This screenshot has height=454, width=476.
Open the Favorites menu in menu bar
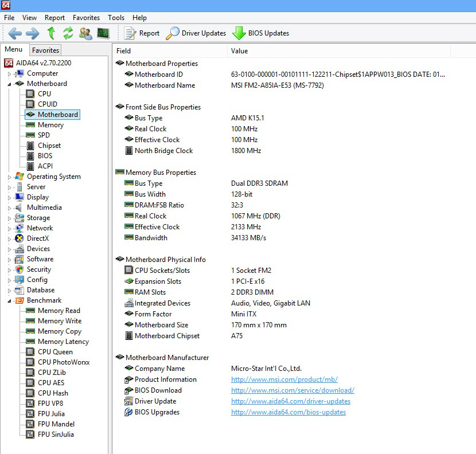86,18
